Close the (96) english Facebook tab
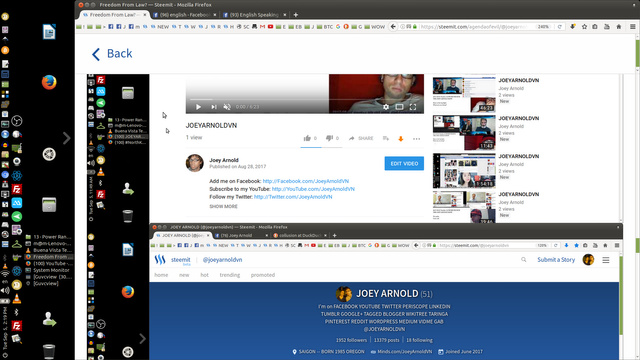Viewport: 640px width, 360px height. click(x=215, y=15)
